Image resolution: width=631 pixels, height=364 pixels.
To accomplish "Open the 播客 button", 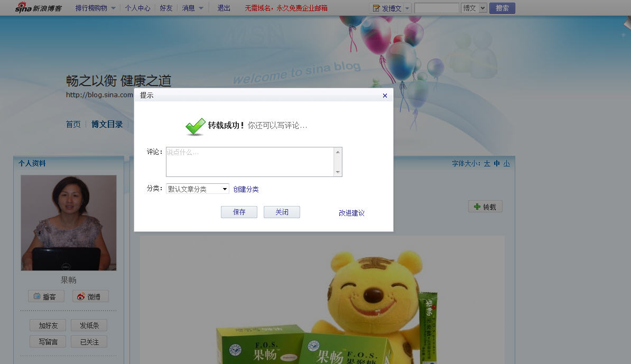I will click(47, 296).
